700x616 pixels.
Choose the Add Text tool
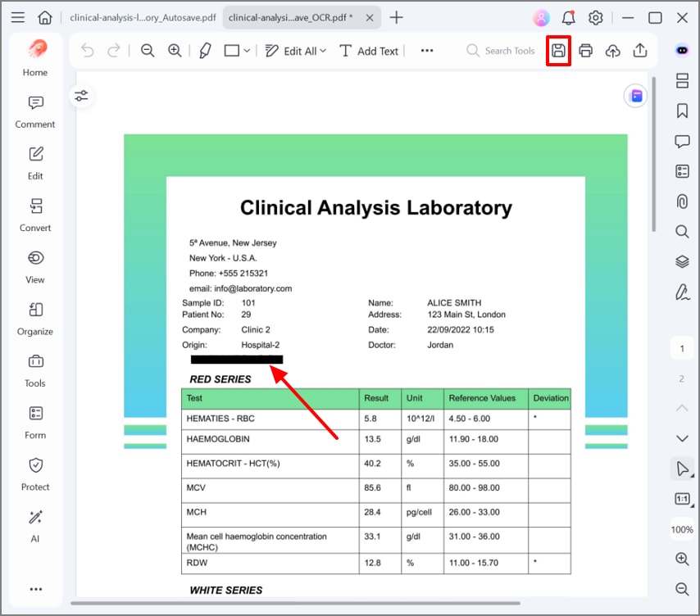click(x=369, y=51)
